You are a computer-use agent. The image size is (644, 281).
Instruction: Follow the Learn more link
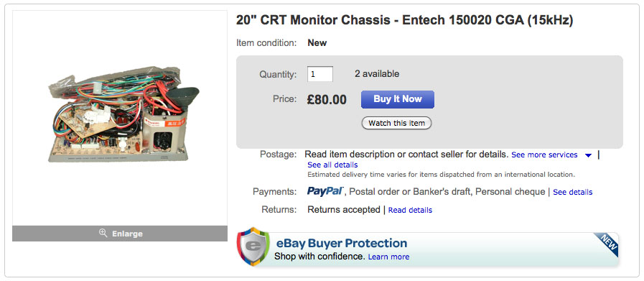point(388,257)
